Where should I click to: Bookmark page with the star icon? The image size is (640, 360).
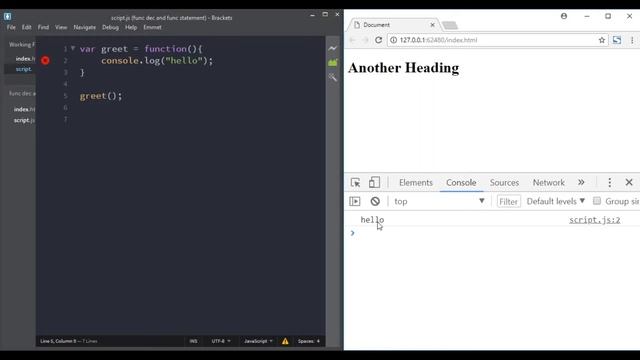[602, 40]
